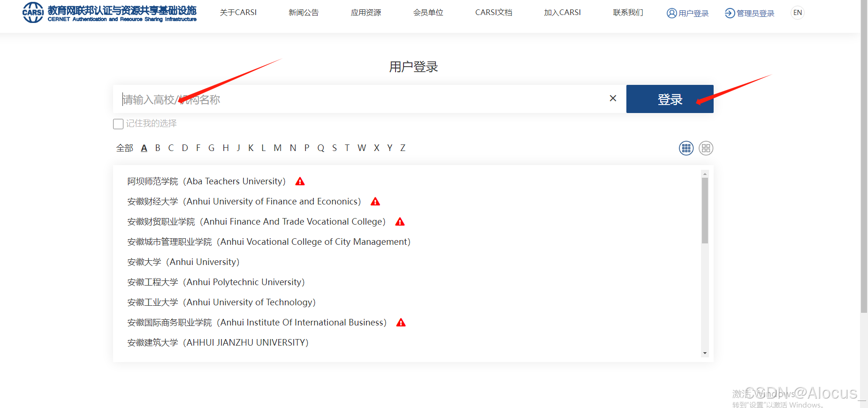
Task: Select the dense grid view icon
Action: coord(686,148)
